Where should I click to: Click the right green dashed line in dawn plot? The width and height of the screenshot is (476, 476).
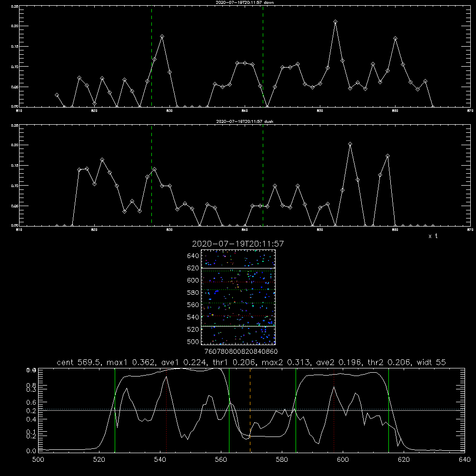point(263,56)
